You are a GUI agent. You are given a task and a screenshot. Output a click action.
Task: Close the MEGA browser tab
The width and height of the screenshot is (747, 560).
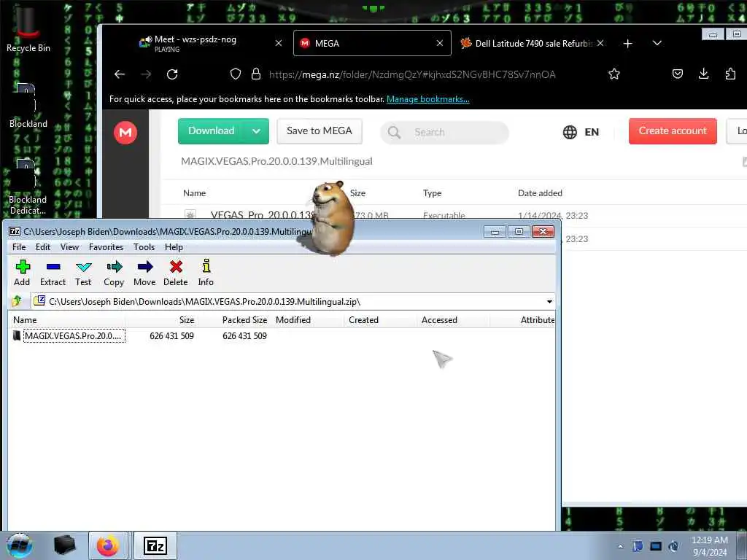440,43
